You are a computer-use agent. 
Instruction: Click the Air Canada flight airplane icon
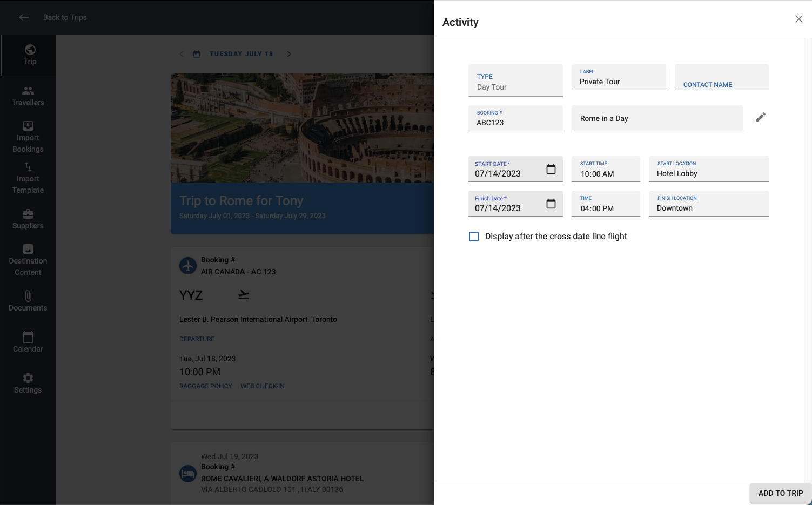(x=188, y=266)
